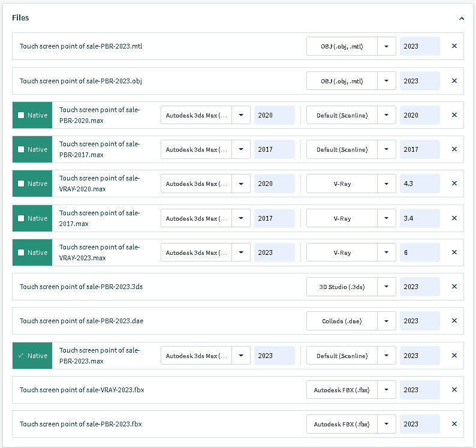Open Autodesk FBX dropdown for VRAY-2023.fbx
Screen dimensions: 476x448
pyautogui.click(x=386, y=390)
